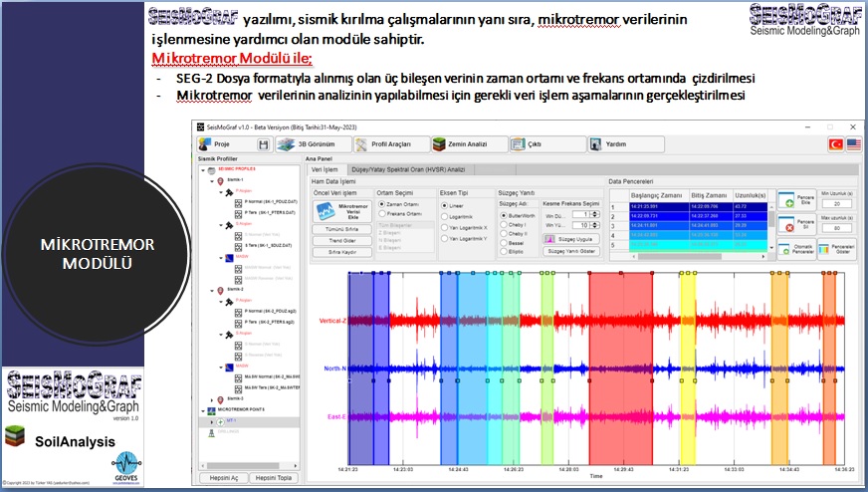Select the Sismik-1 location pin icon
The image size is (868, 492).
pyautogui.click(x=220, y=180)
